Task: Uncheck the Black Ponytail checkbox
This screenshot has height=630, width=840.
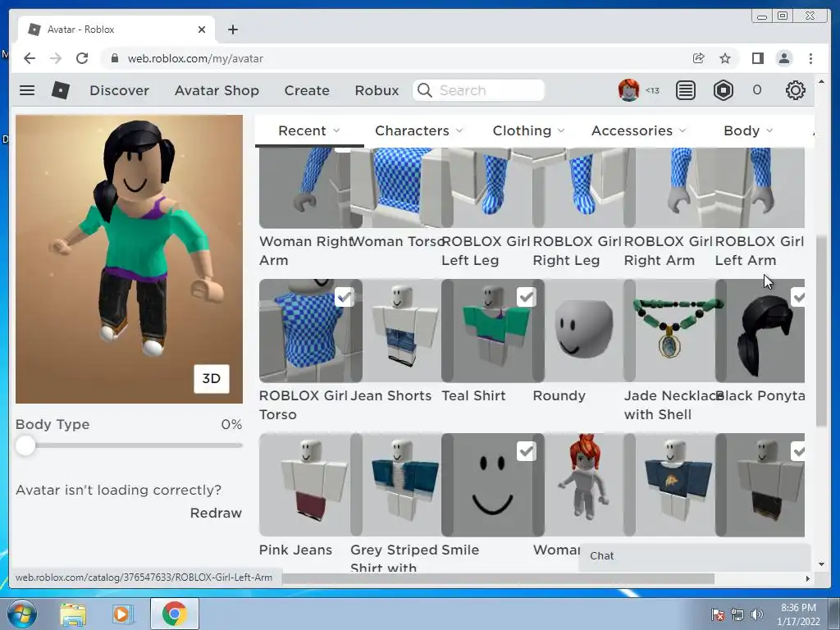Action: point(797,297)
